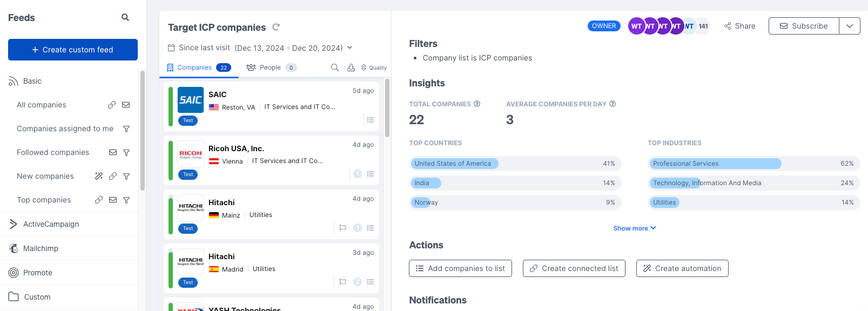The image size is (868, 311).
Task: Click help icon next to Average Companies Per Day
Action: (613, 104)
